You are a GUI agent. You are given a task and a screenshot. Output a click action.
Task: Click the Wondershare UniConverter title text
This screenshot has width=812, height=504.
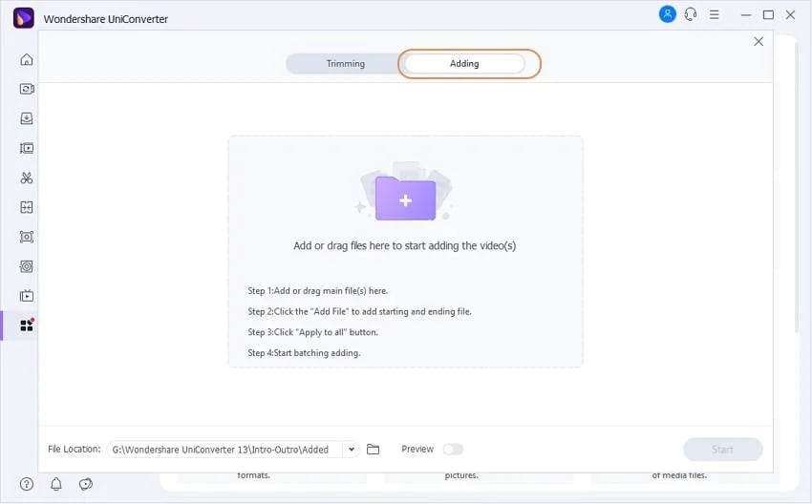pyautogui.click(x=106, y=19)
